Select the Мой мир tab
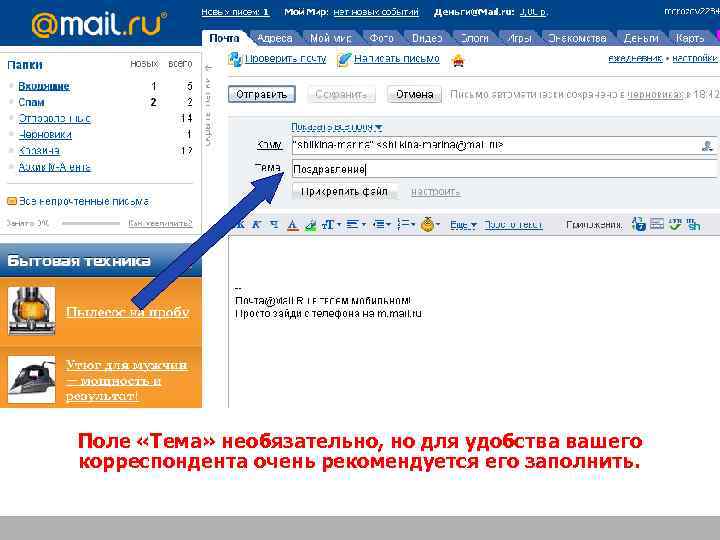The height and width of the screenshot is (540, 720). coord(331,38)
